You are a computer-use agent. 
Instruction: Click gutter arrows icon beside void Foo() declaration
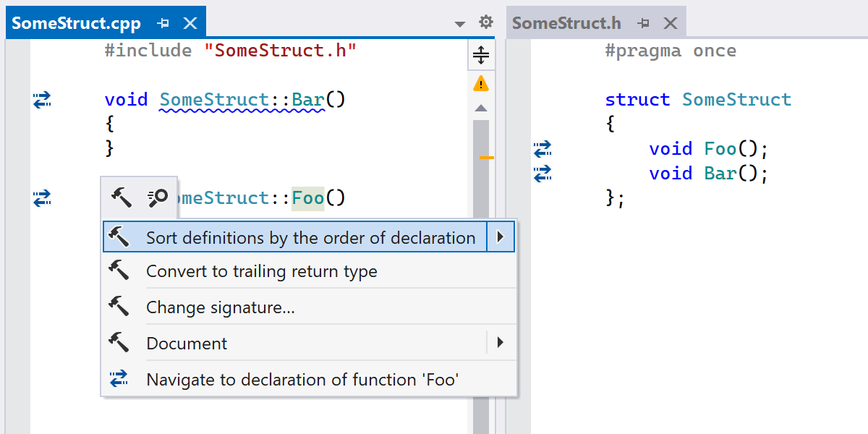pyautogui.click(x=542, y=149)
